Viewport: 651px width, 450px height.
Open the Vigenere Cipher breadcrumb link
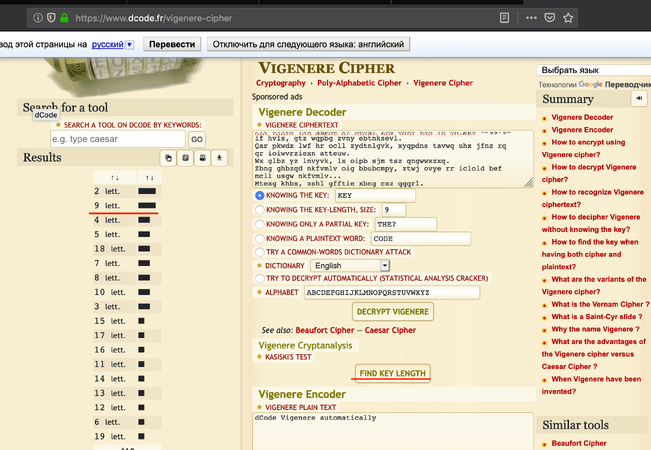pos(443,83)
